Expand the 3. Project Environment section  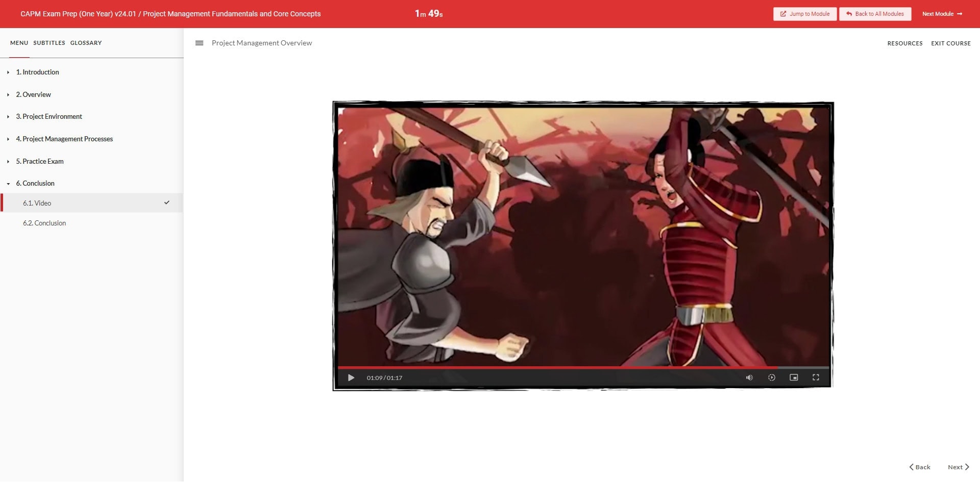click(x=49, y=117)
